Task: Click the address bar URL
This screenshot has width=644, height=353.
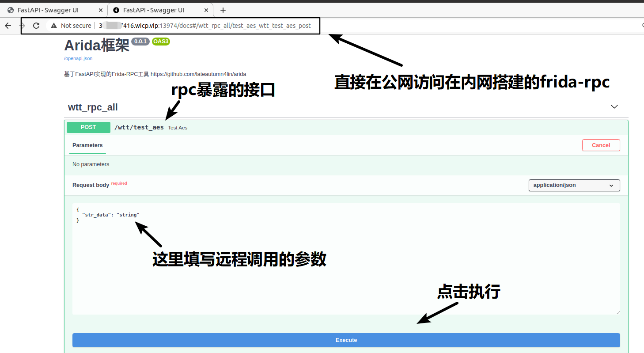Action: coord(205,26)
